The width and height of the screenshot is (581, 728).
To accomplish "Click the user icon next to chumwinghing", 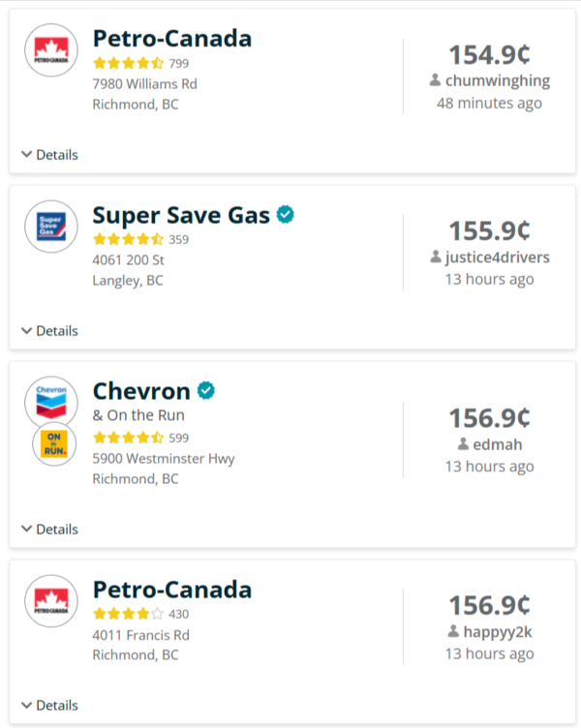I will click(x=435, y=80).
